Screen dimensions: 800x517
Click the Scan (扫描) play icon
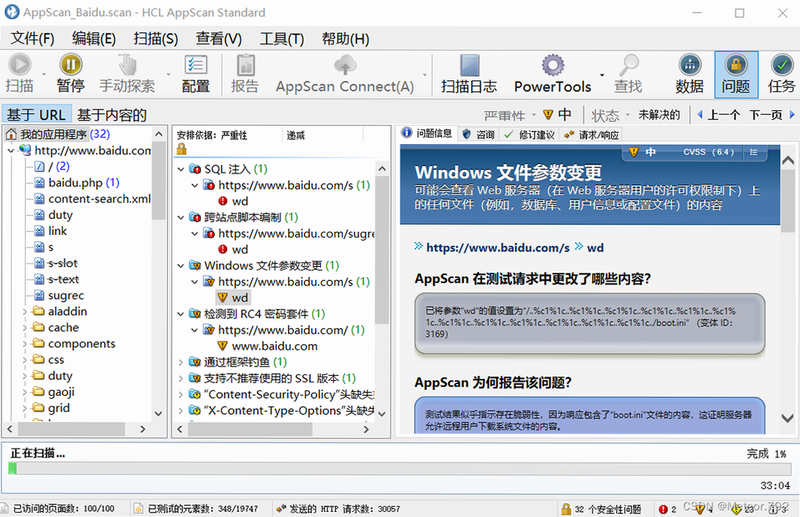[19, 65]
